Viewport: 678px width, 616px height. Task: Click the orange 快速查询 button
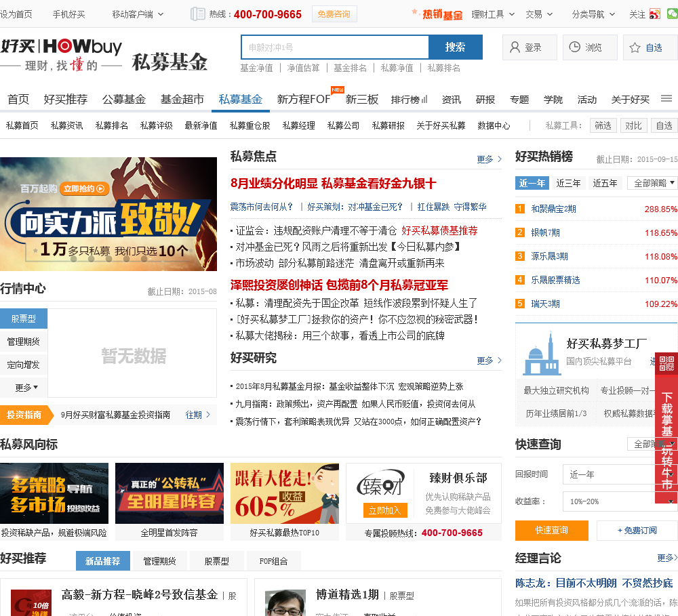coord(552,531)
